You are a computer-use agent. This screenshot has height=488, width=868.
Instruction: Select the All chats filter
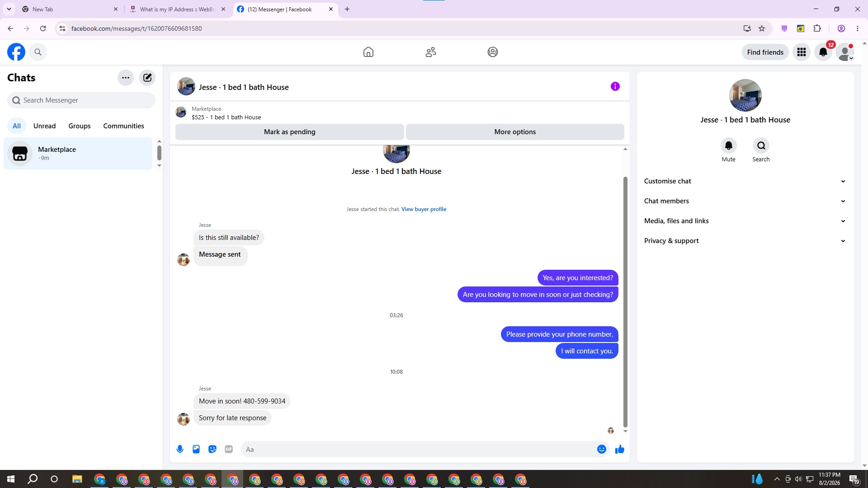pos(17,126)
